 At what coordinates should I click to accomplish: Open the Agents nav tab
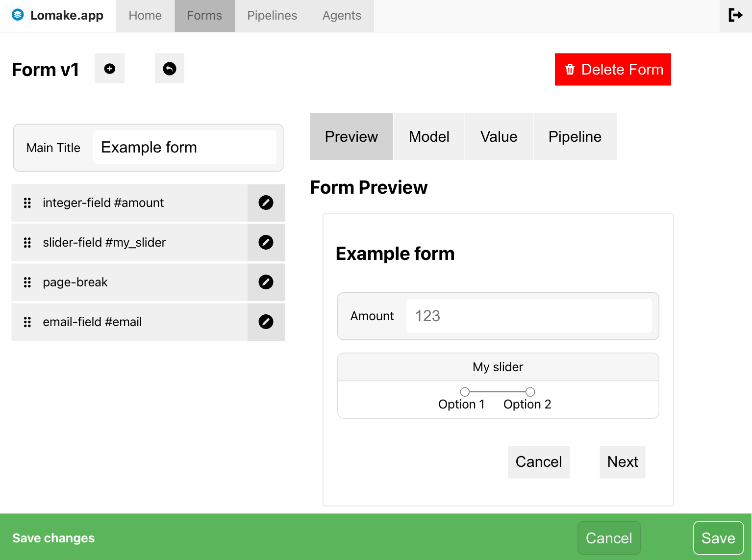(342, 16)
